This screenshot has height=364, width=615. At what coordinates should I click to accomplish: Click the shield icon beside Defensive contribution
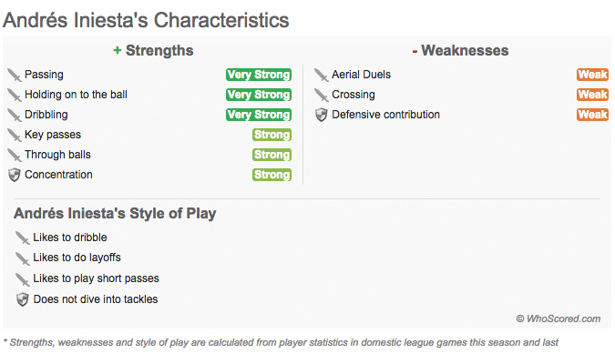pos(321,115)
